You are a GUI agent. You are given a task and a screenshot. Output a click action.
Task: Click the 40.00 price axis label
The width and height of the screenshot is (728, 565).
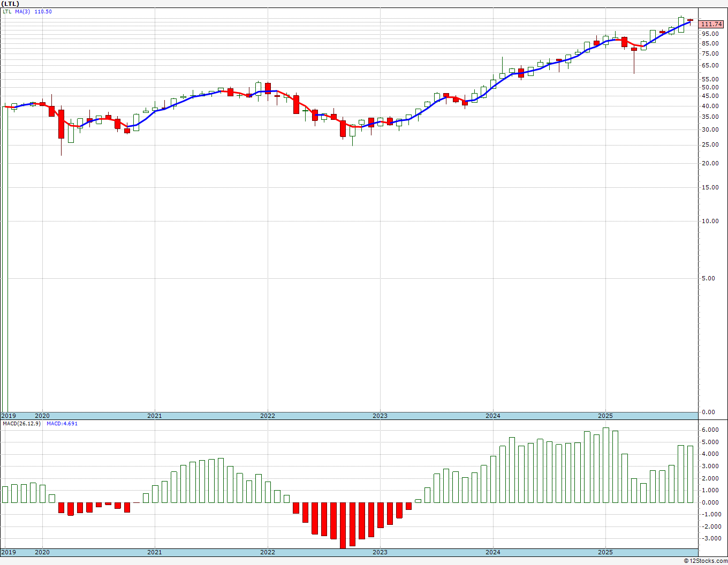[709, 106]
